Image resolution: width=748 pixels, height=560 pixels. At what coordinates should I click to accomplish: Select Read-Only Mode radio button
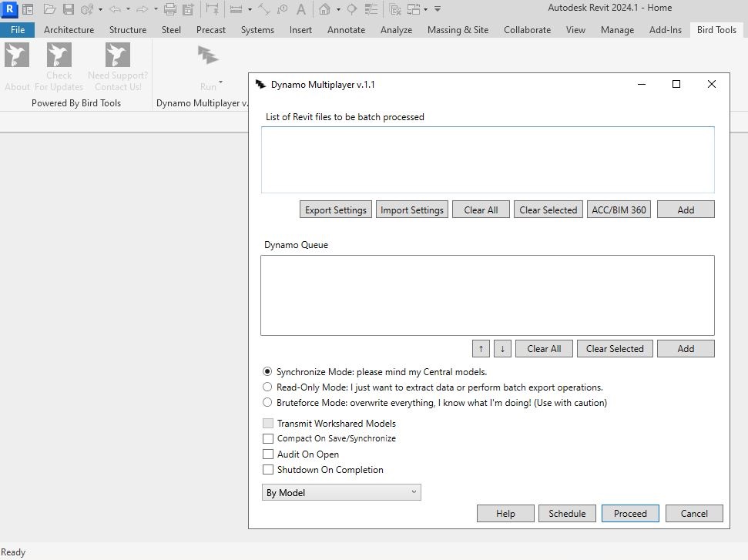click(267, 387)
